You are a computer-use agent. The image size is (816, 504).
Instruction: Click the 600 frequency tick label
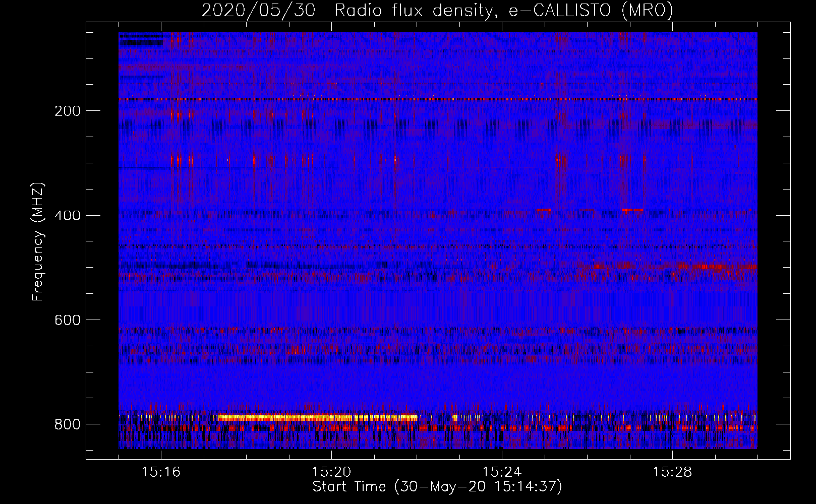[68, 321]
